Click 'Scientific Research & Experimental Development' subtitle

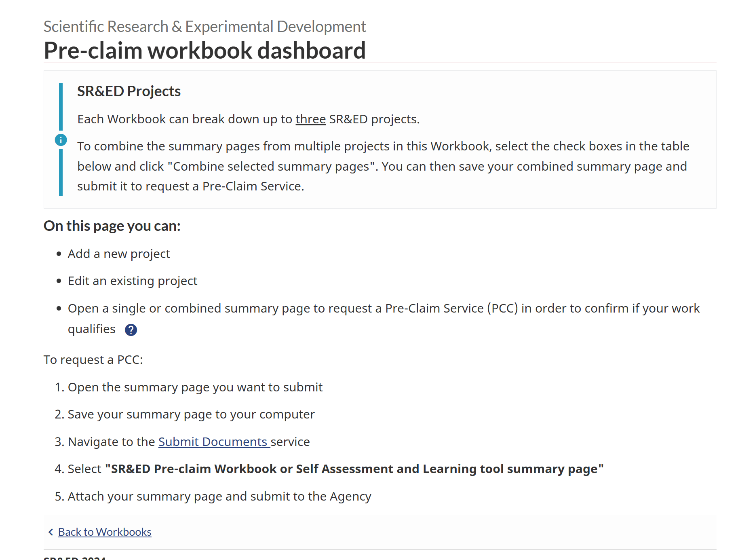pyautogui.click(x=205, y=27)
